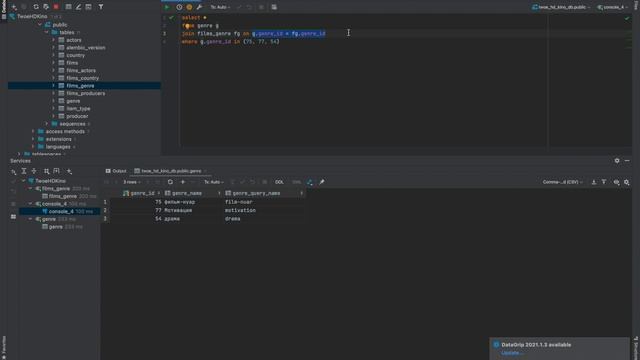Viewport: 640px width, 360px height.
Task: Click the filter funnel icon in database toolbar
Action: (x=101, y=7)
